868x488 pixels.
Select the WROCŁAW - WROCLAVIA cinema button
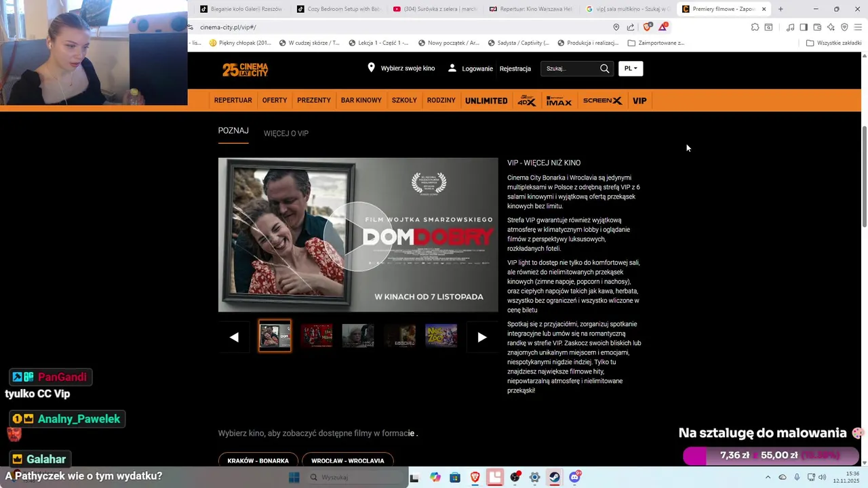(x=348, y=460)
